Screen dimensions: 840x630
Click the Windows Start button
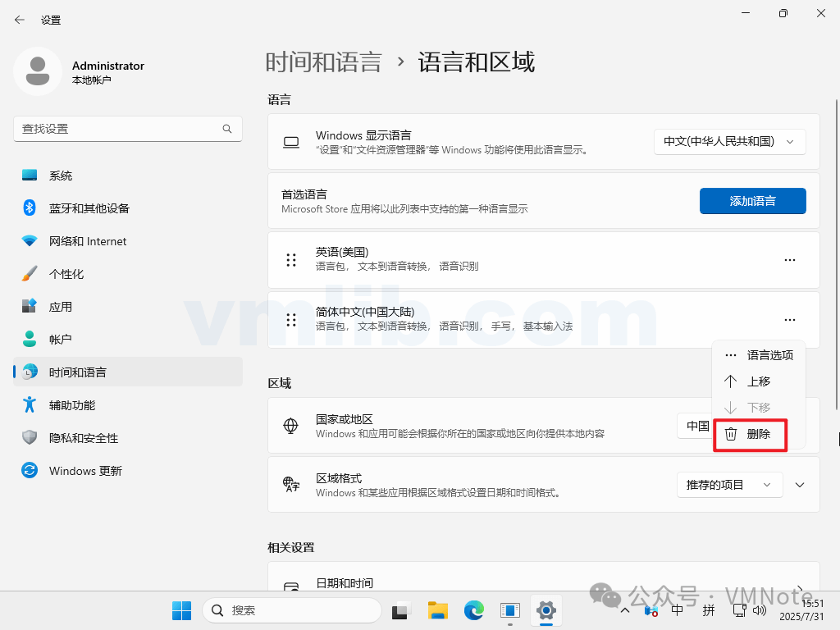click(181, 610)
